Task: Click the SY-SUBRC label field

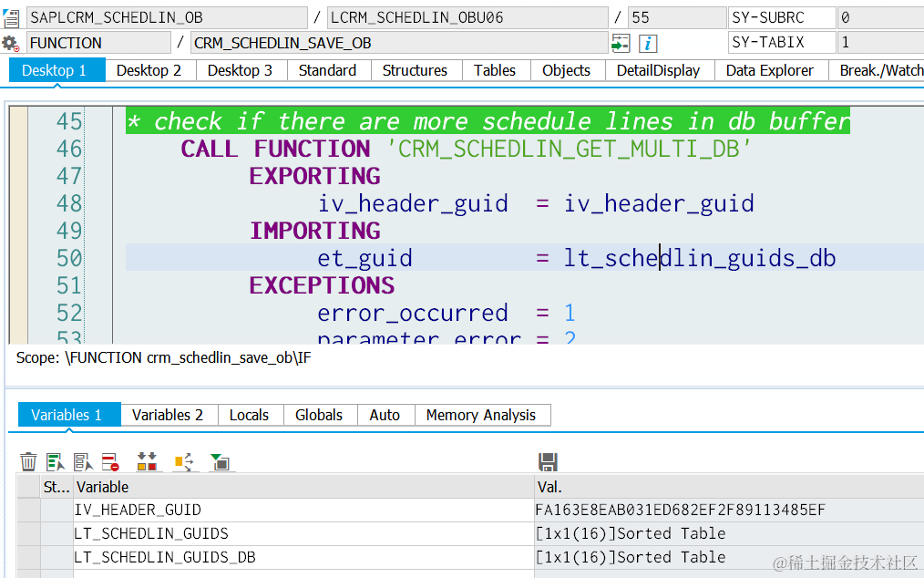Action: tap(782, 17)
